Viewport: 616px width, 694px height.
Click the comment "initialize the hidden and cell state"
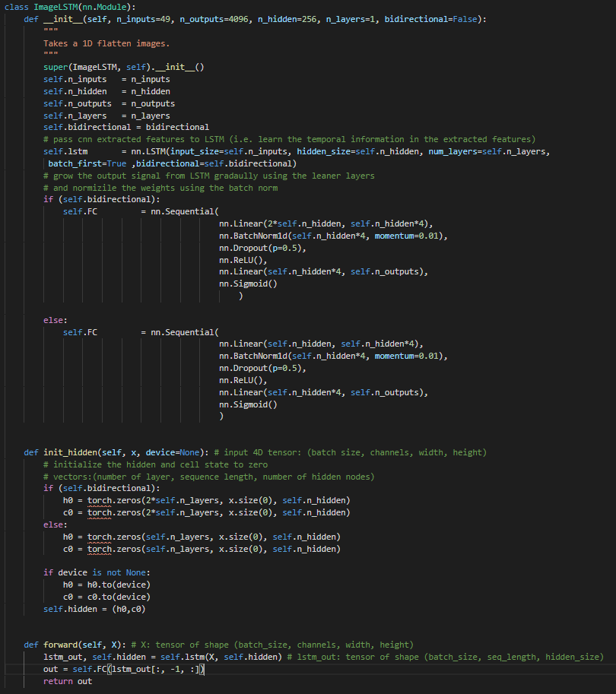(155, 464)
